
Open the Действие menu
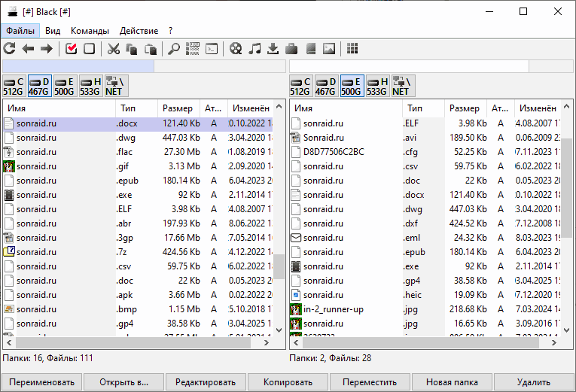tap(139, 30)
